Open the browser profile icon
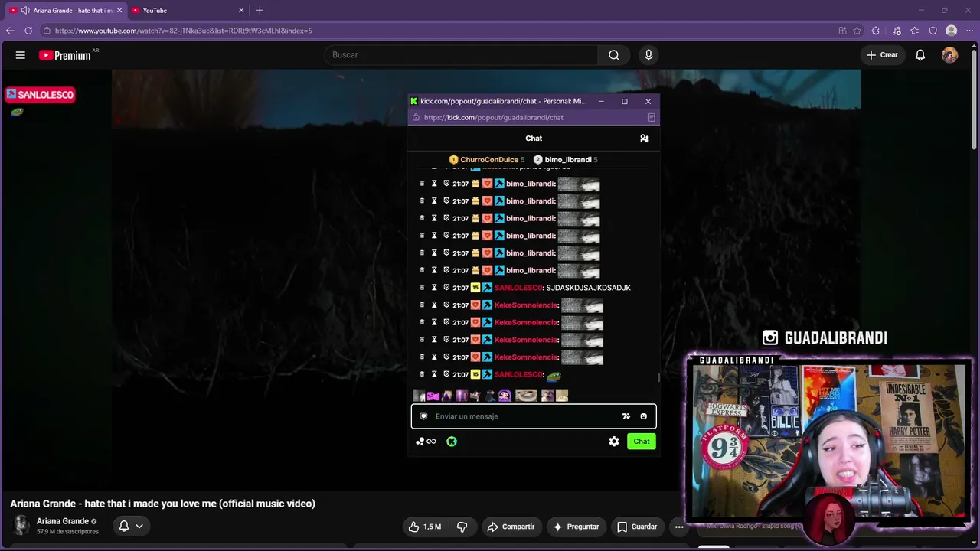The height and width of the screenshot is (551, 980). tap(952, 31)
